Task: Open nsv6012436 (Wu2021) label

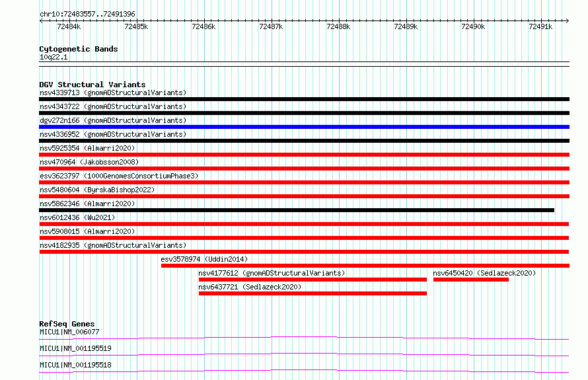Action: tap(77, 217)
